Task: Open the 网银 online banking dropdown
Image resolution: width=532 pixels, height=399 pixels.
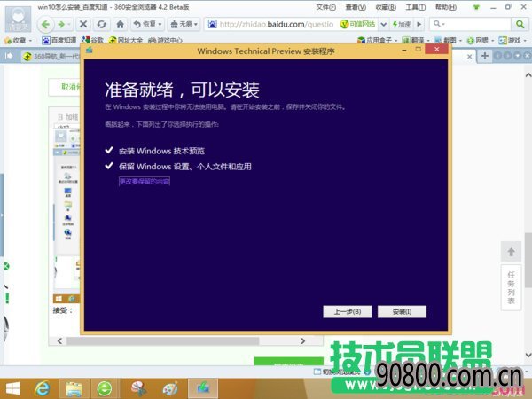Action: coord(480,41)
